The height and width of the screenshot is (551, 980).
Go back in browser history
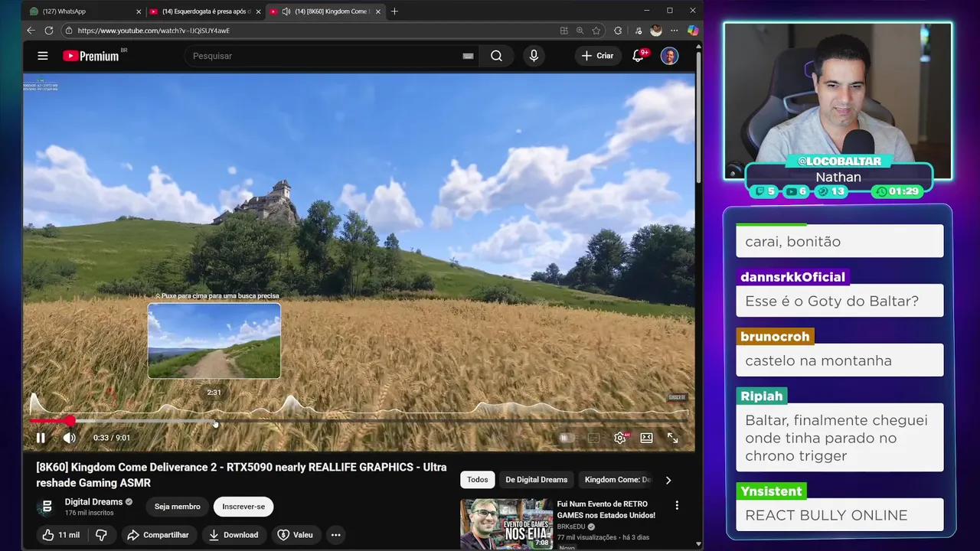coord(31,31)
